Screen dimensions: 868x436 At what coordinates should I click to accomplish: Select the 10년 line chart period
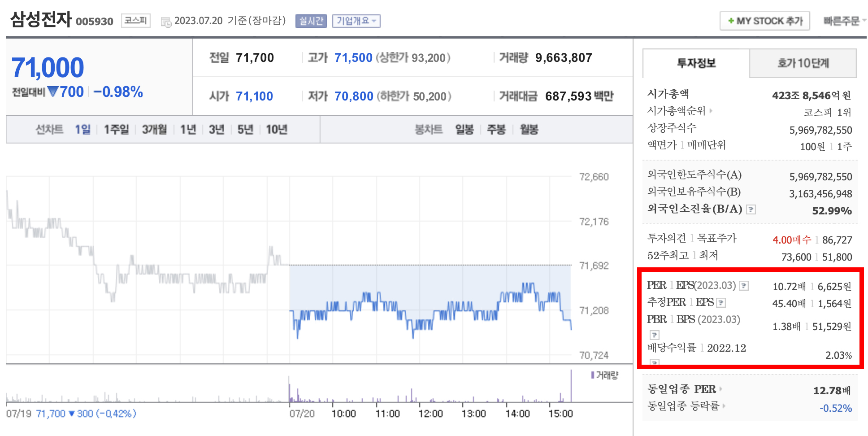[x=277, y=130]
